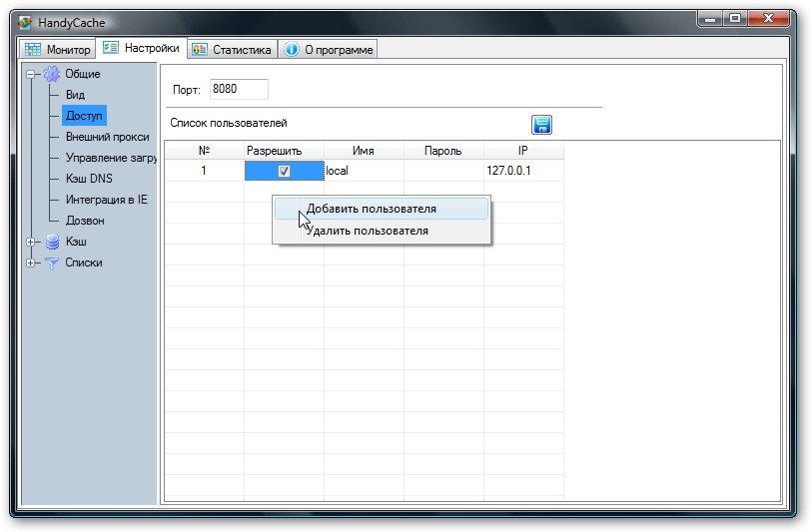Click the HandyCache title bar app icon

[26, 20]
